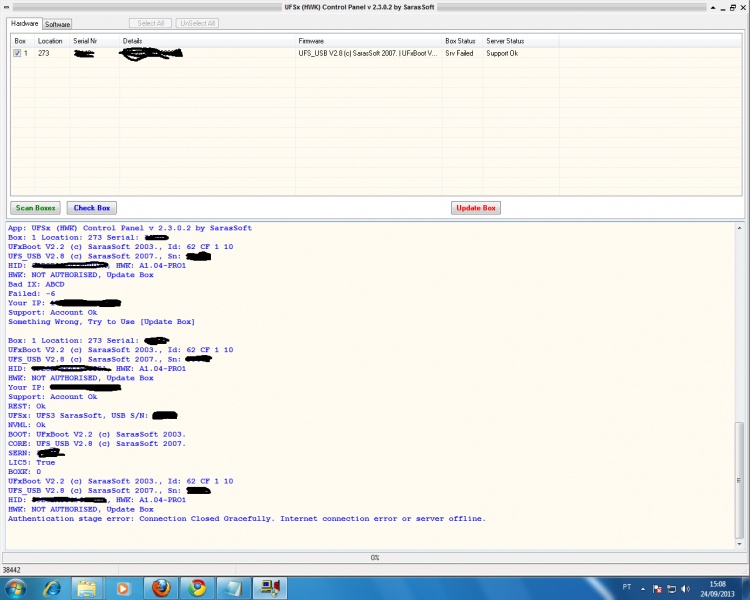
Task: Sort by the Details column header
Action: click(x=207, y=41)
